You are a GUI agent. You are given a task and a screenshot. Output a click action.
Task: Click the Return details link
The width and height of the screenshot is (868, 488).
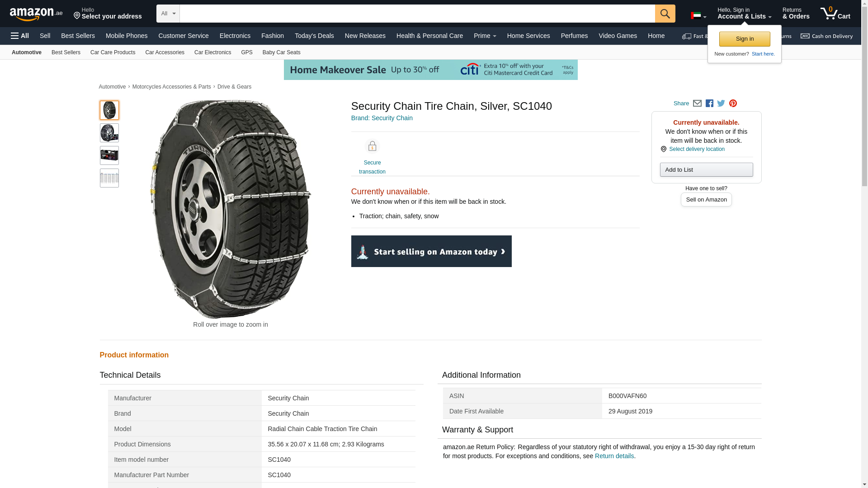point(614,456)
